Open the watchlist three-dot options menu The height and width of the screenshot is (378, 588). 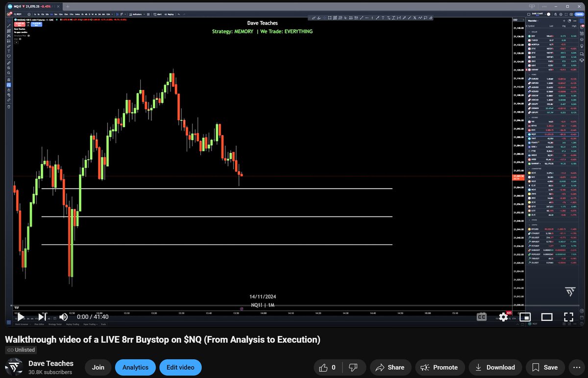point(575,21)
